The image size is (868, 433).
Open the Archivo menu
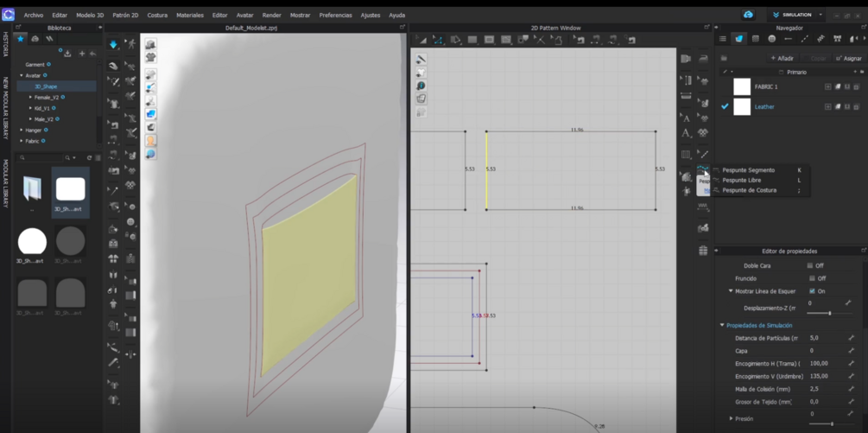[33, 15]
